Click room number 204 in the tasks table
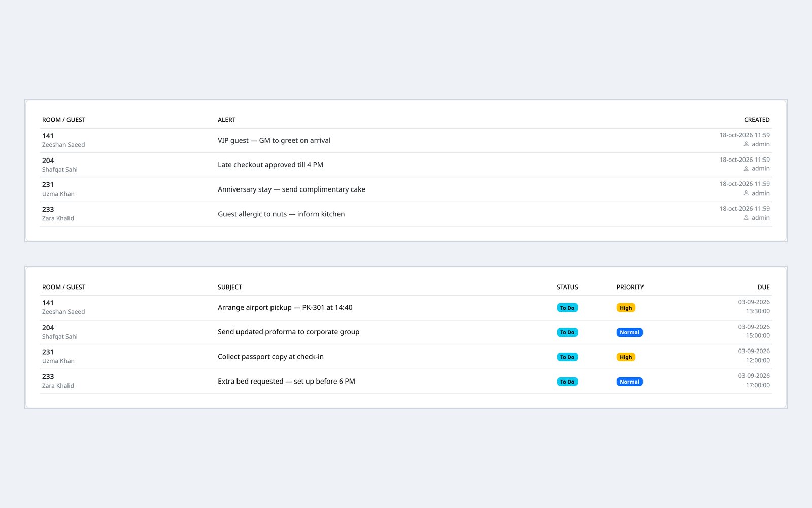The width and height of the screenshot is (812, 508). (48, 328)
